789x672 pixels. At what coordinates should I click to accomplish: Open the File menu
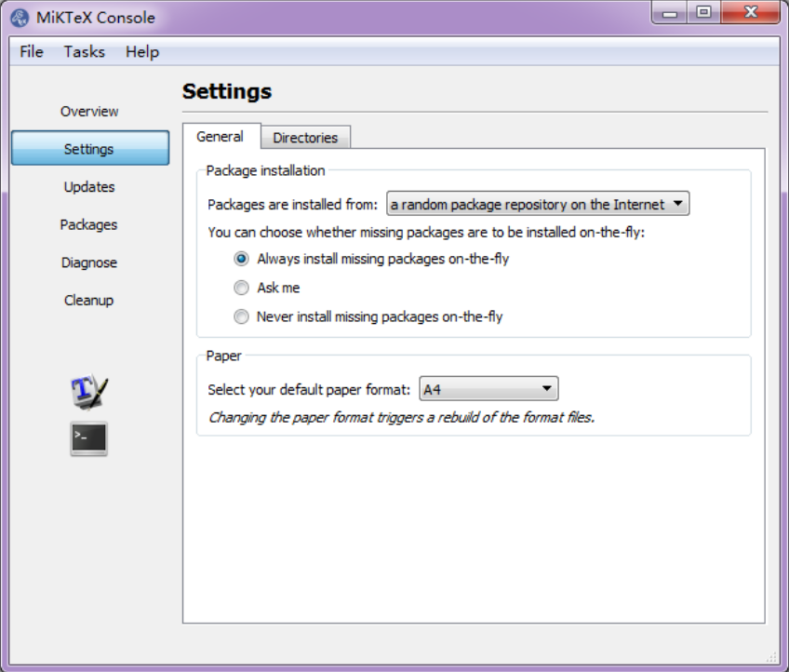pyautogui.click(x=32, y=51)
